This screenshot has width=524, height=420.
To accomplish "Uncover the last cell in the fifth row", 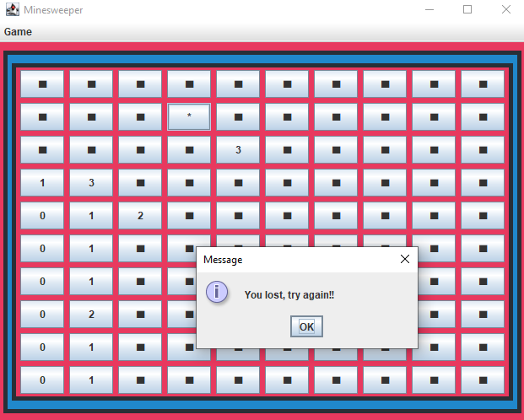I will (483, 216).
